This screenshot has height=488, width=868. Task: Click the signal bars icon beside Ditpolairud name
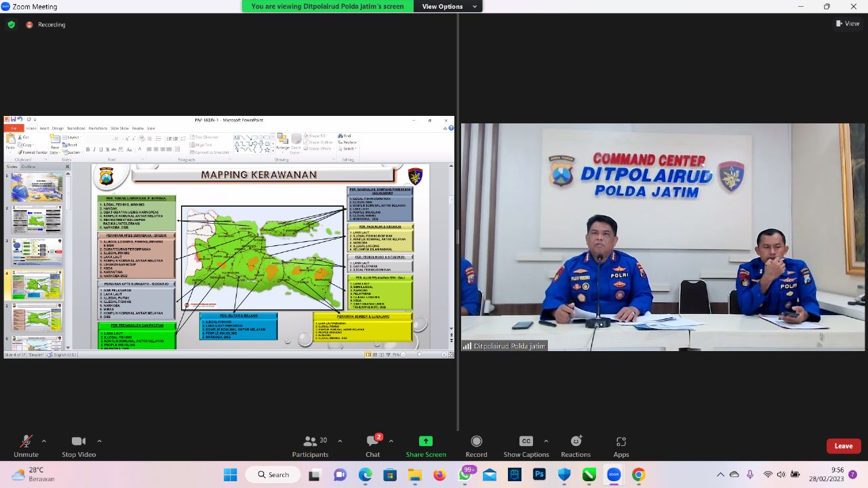coord(467,346)
